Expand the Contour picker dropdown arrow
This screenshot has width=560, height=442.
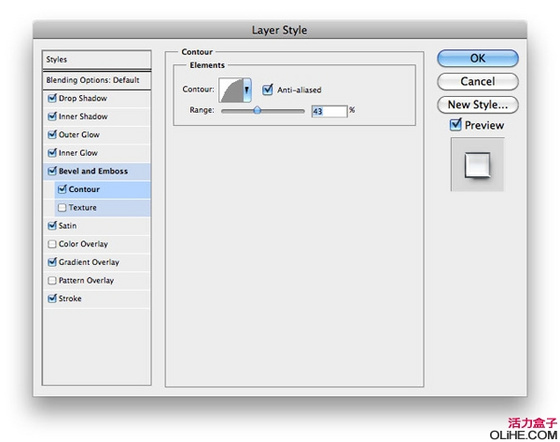coord(247,90)
